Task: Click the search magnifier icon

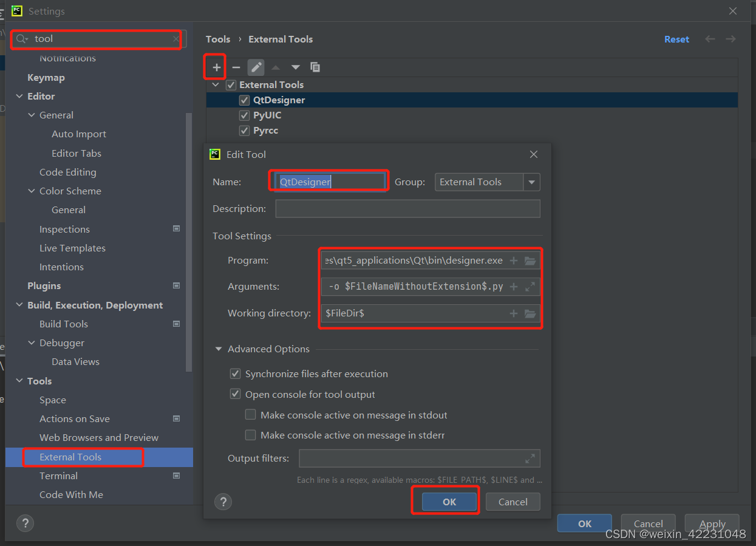Action: (22, 39)
